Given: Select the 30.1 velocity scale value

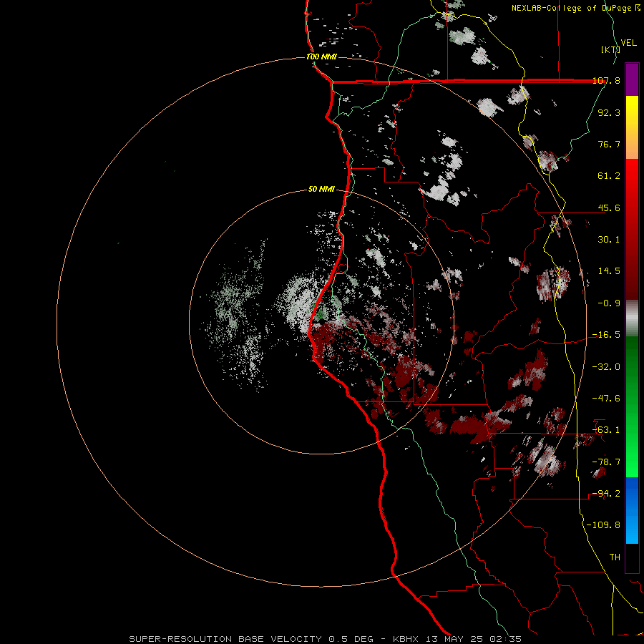Looking at the screenshot, I should tap(609, 240).
